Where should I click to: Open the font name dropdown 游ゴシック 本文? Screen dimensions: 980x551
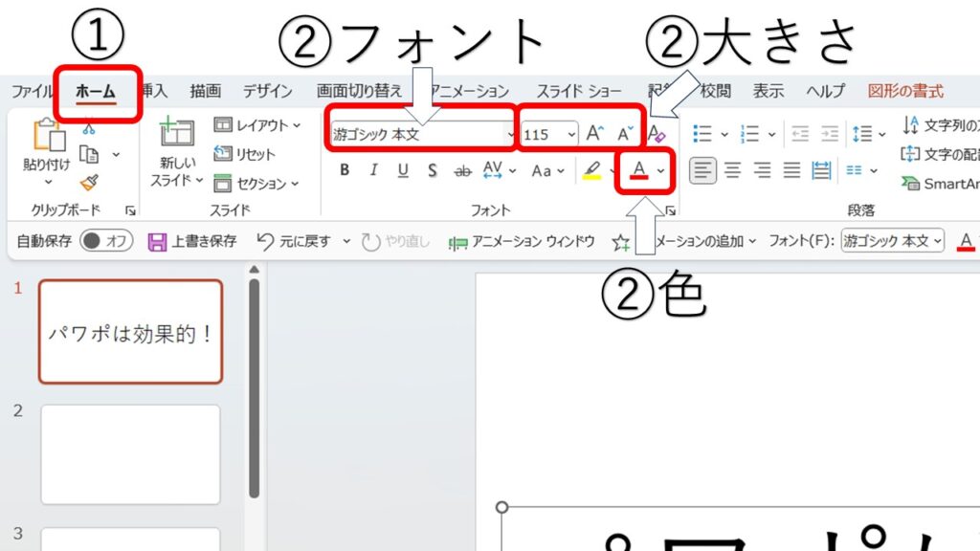click(x=511, y=134)
